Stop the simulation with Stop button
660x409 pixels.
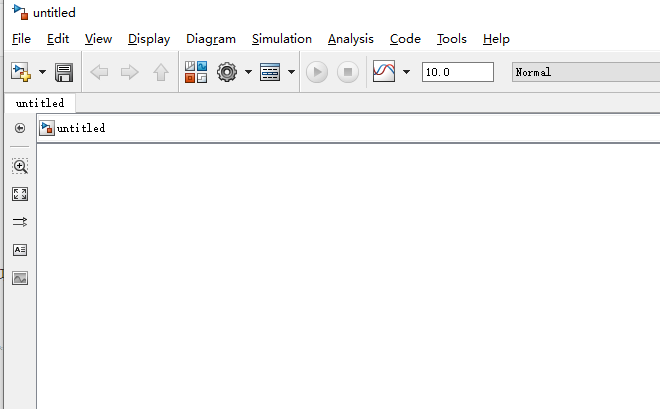(x=348, y=72)
